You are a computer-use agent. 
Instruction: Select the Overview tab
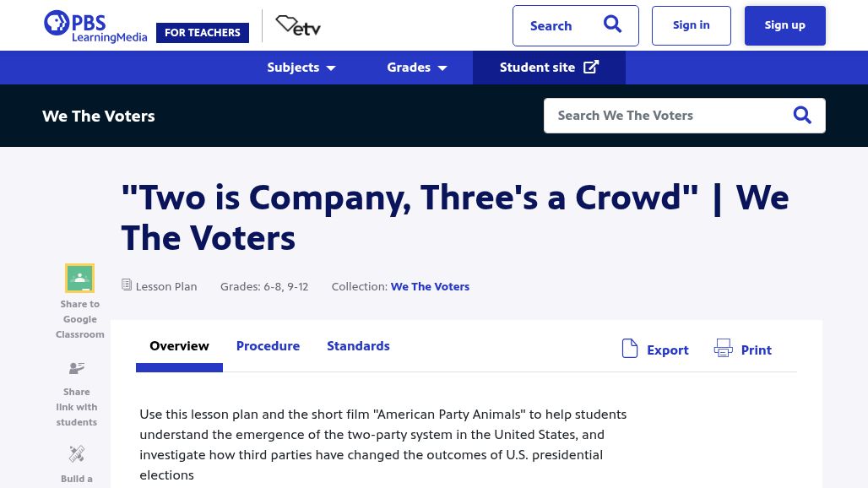(179, 346)
